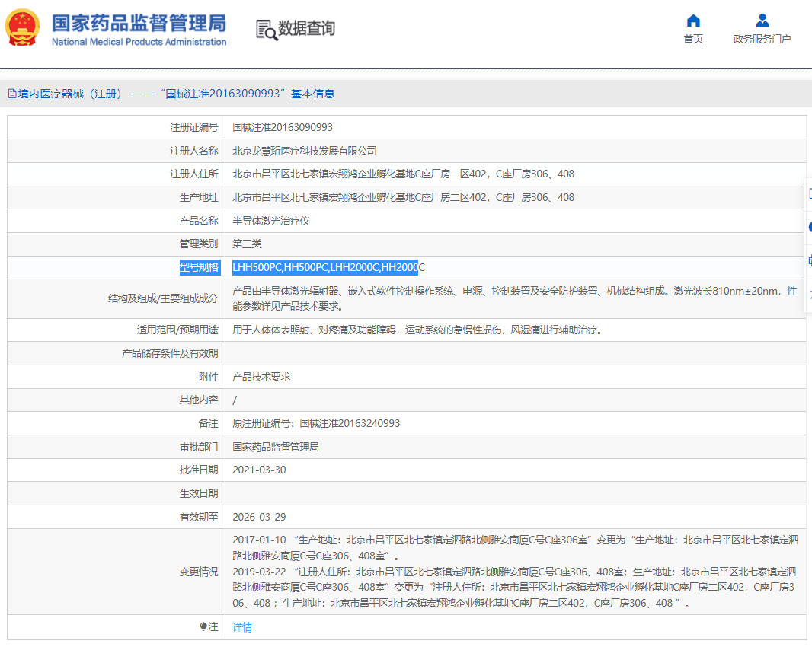Click the 其他内容 row label
This screenshot has height=647, width=812.
[199, 400]
